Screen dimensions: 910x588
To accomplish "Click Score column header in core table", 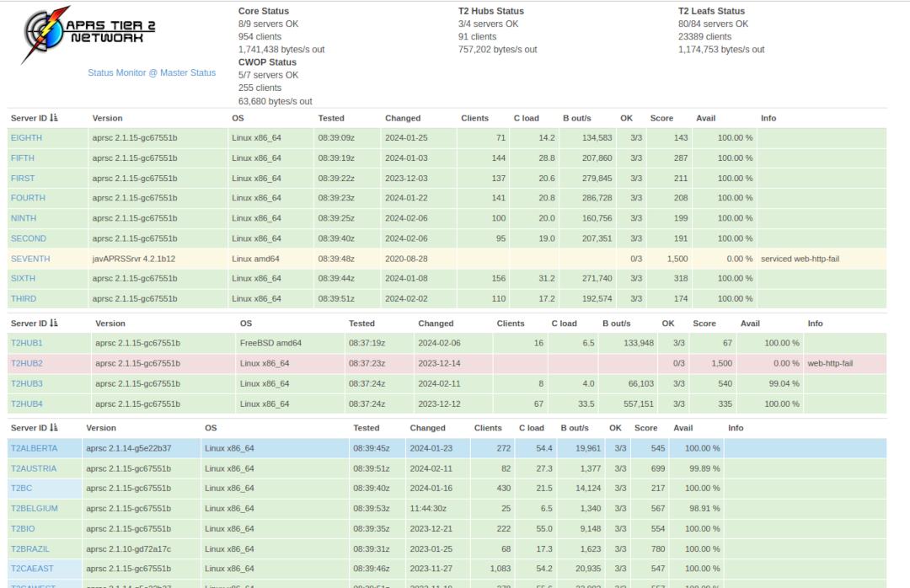I will (661, 118).
